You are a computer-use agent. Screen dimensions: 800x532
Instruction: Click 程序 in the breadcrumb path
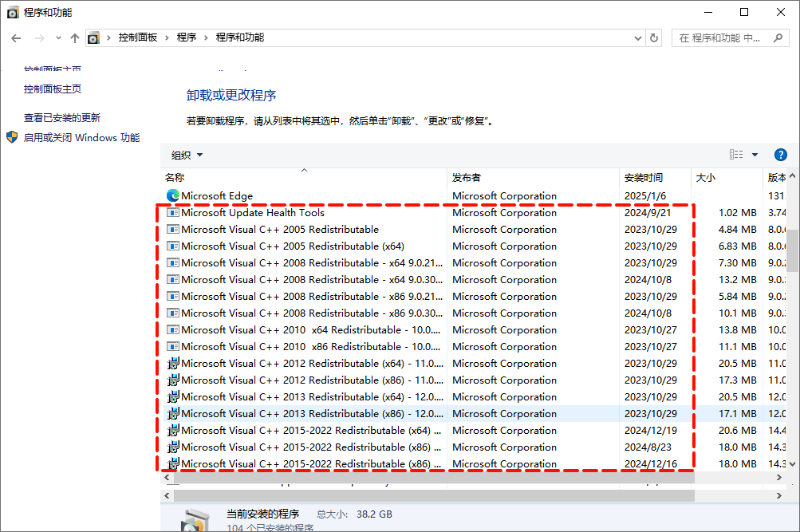(186, 37)
